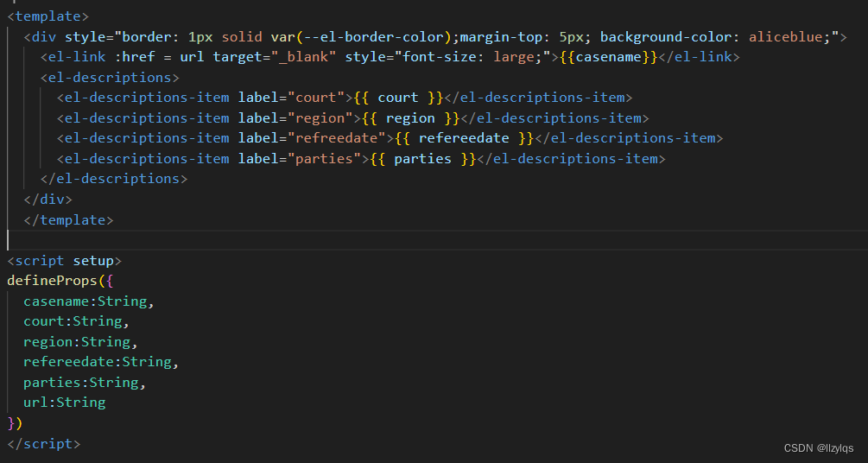The height and width of the screenshot is (463, 868).
Task: Click the 'defineProps' function name
Action: [x=53, y=281]
